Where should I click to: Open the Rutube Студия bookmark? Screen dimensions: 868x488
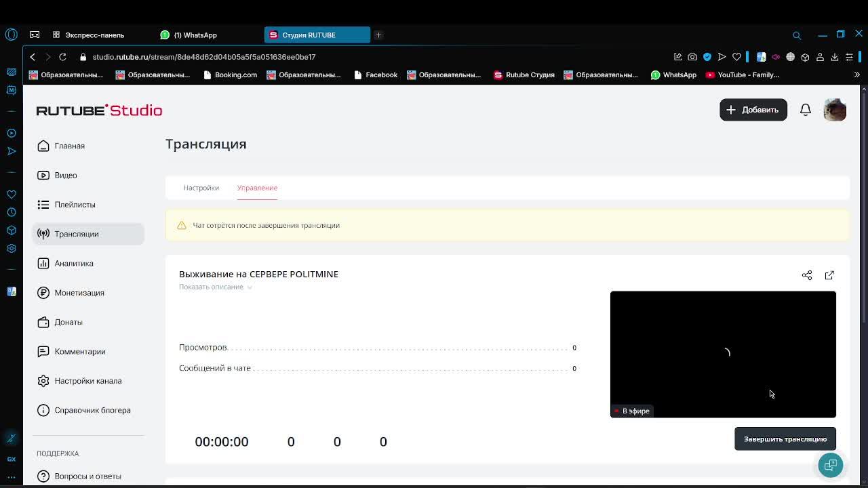click(x=524, y=75)
